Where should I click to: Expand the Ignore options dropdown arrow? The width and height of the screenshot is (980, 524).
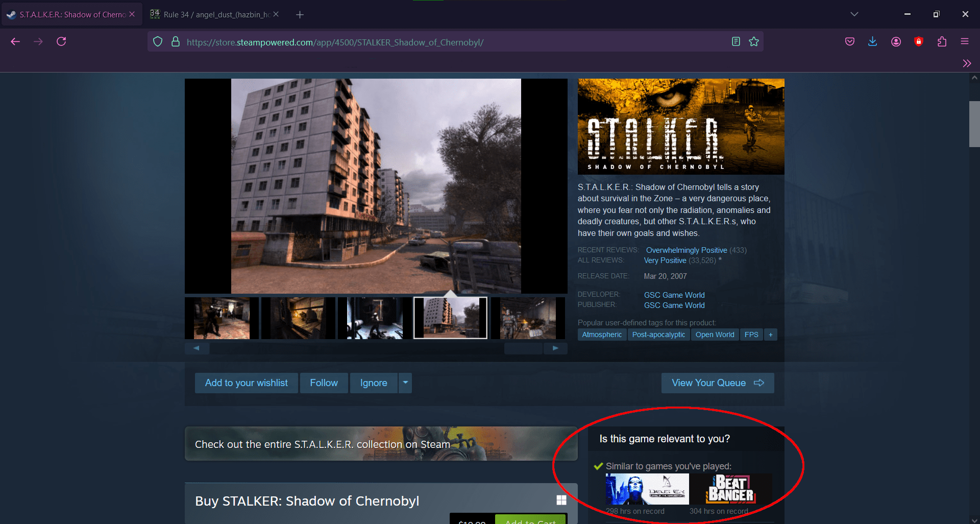click(x=405, y=383)
